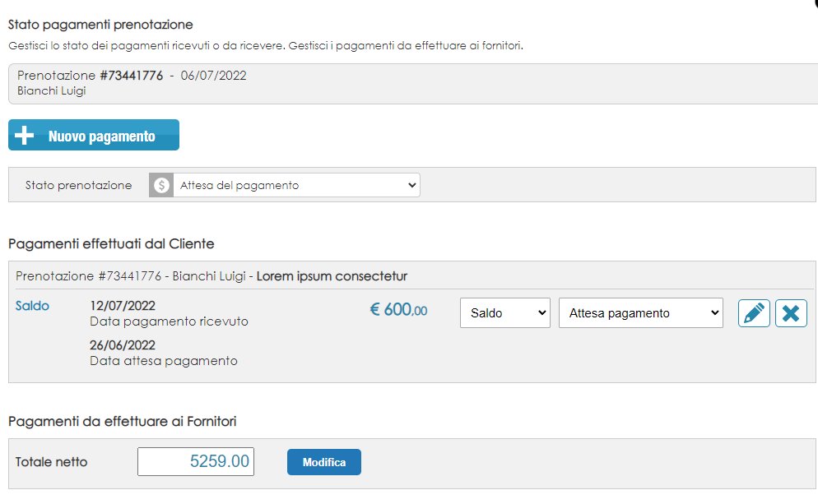The width and height of the screenshot is (818, 504).
Task: Click the 26/06/2022 expected payment date
Action: (123, 345)
